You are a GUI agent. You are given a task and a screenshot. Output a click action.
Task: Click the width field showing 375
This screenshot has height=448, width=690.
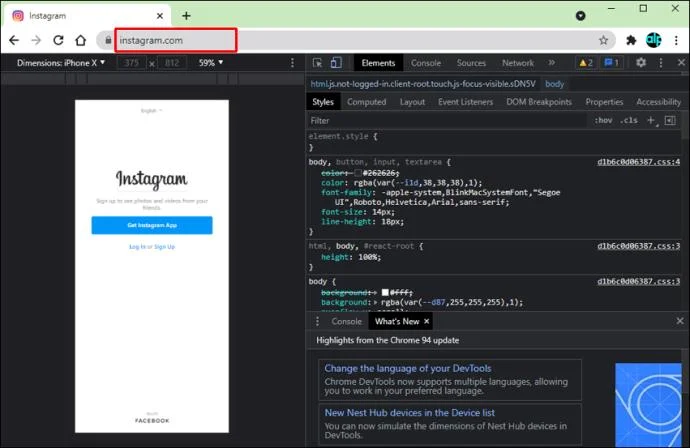[132, 63]
